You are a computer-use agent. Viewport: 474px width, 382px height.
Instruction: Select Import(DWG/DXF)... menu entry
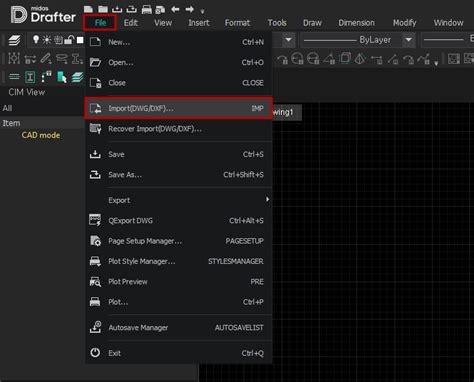point(179,108)
